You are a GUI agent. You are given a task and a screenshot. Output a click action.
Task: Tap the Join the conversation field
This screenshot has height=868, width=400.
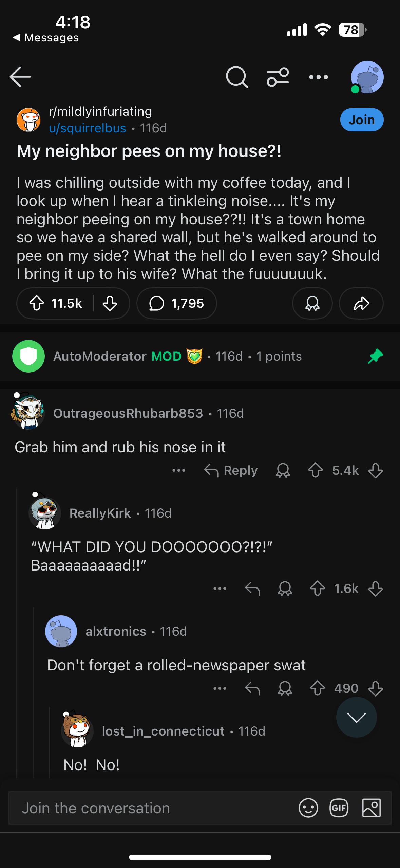[x=149, y=808]
